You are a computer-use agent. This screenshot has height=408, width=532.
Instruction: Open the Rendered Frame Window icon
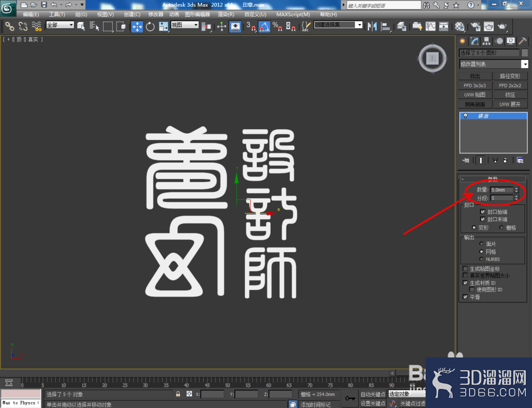pyautogui.click(x=488, y=27)
